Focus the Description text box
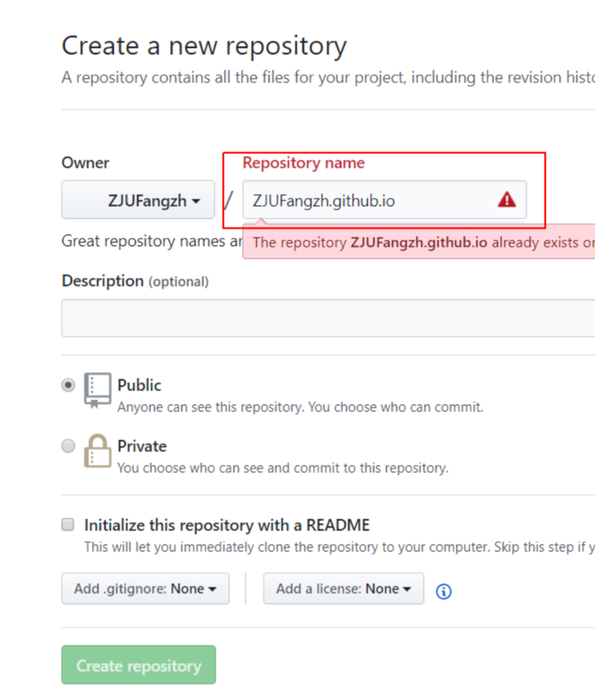Screen dimensions: 595x700 [328, 318]
